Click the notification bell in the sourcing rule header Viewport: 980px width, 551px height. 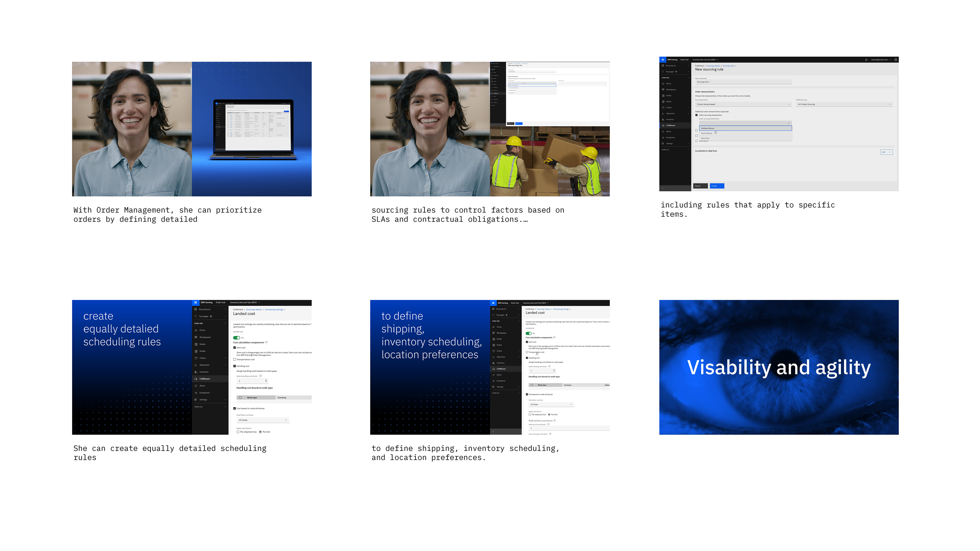point(866,60)
